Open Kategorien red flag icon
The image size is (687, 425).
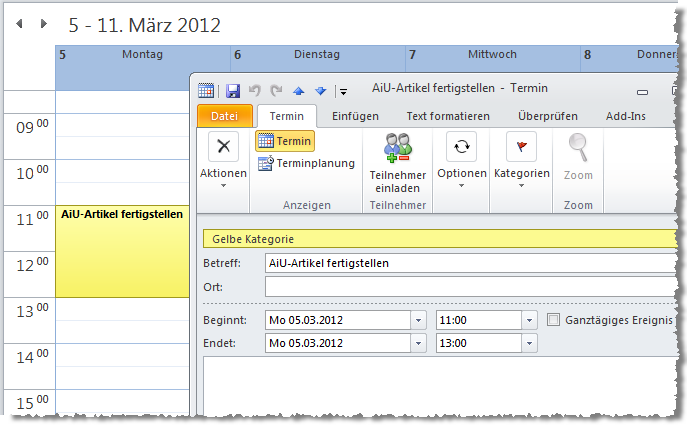pyautogui.click(x=521, y=146)
